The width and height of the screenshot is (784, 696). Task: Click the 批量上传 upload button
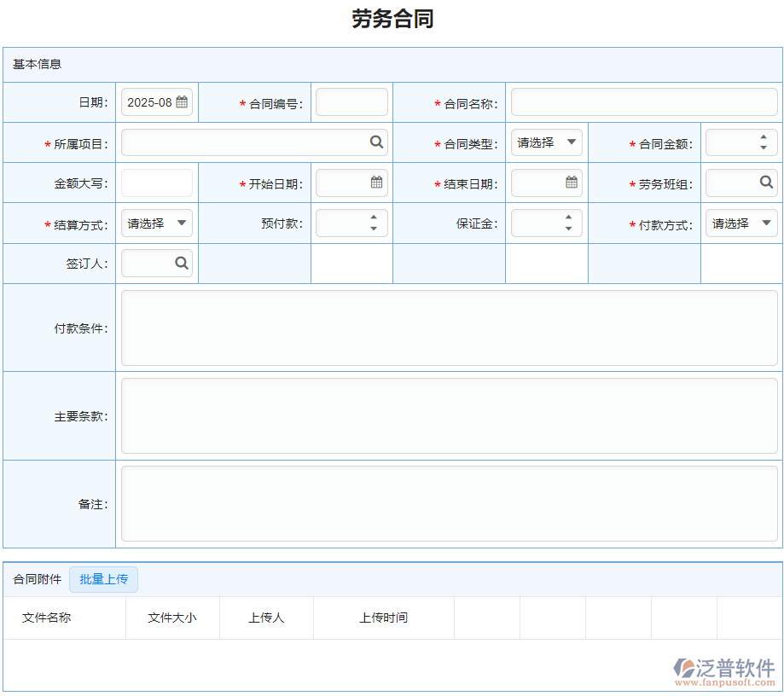pyautogui.click(x=103, y=579)
